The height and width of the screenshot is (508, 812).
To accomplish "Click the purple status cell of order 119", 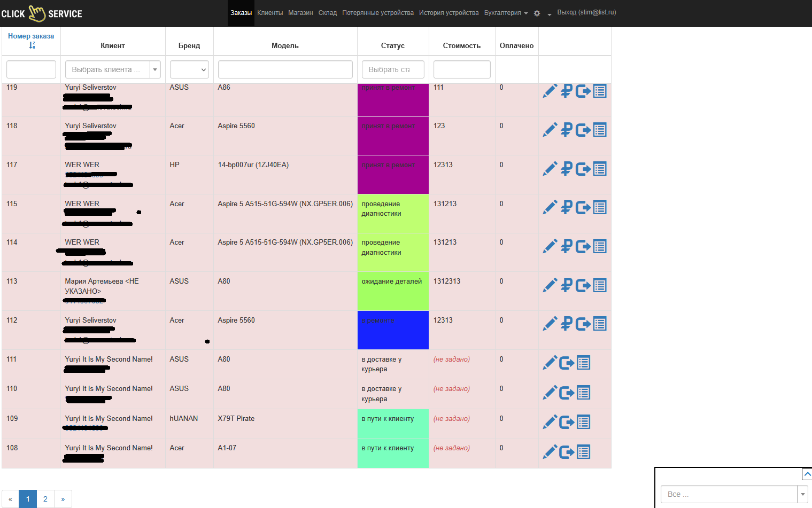I will tap(393, 100).
